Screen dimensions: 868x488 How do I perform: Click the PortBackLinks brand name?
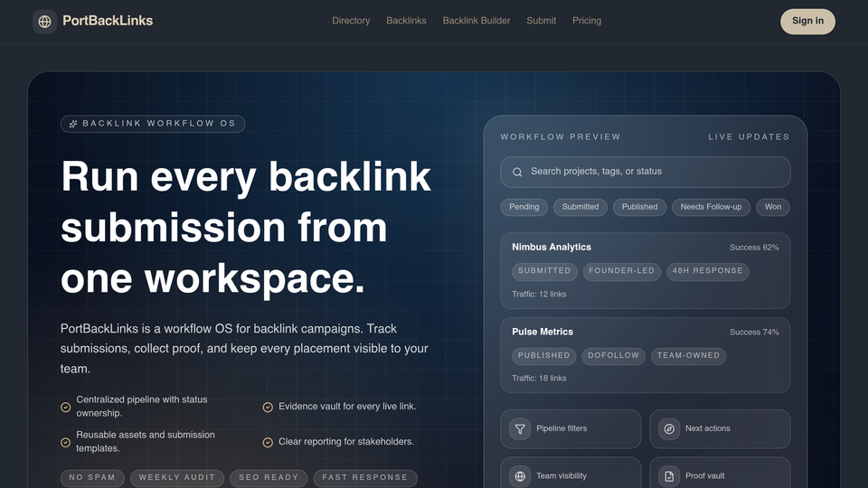pos(108,21)
